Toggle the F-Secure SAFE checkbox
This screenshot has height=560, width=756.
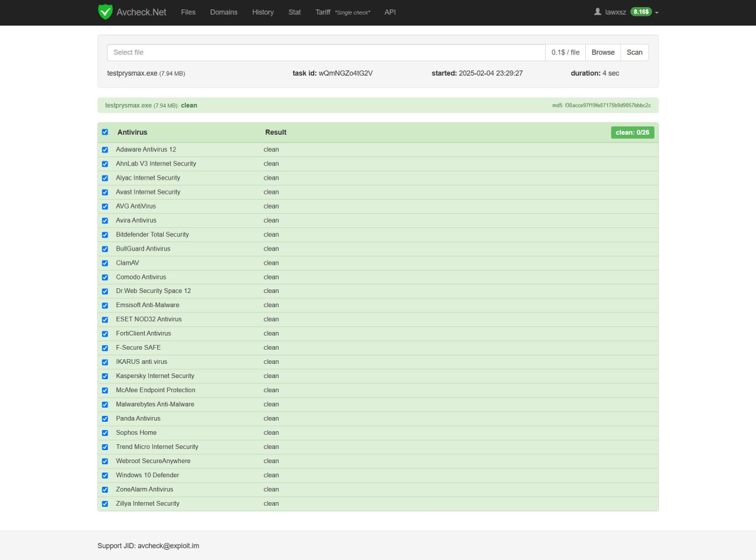click(x=105, y=348)
